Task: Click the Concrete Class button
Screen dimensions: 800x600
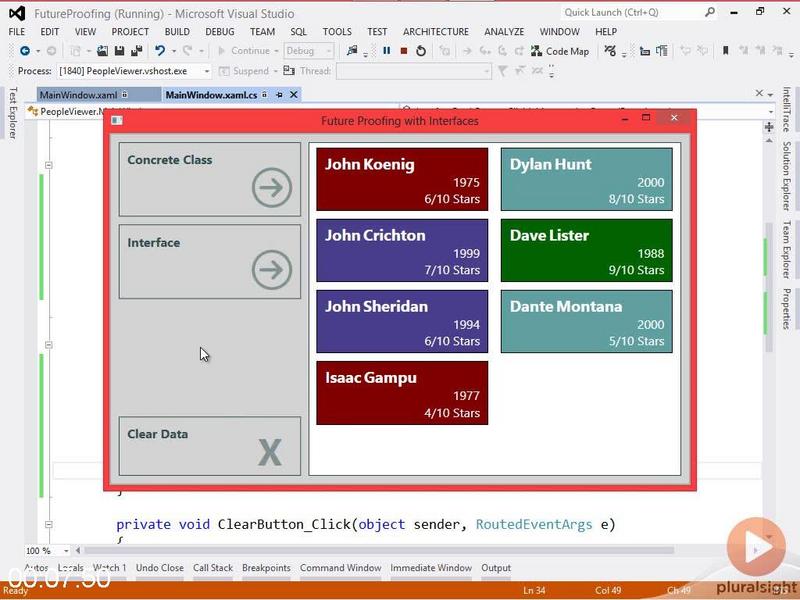Action: (x=210, y=179)
